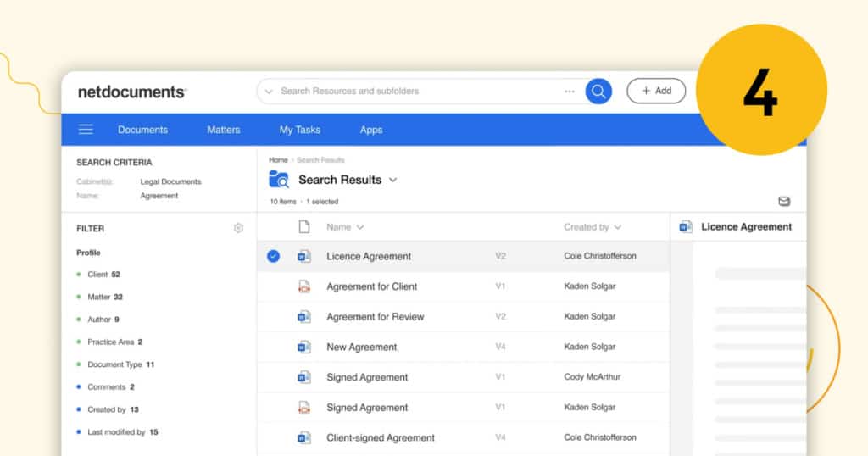This screenshot has width=868, height=456.
Task: Click the document type column header icon
Action: [304, 227]
